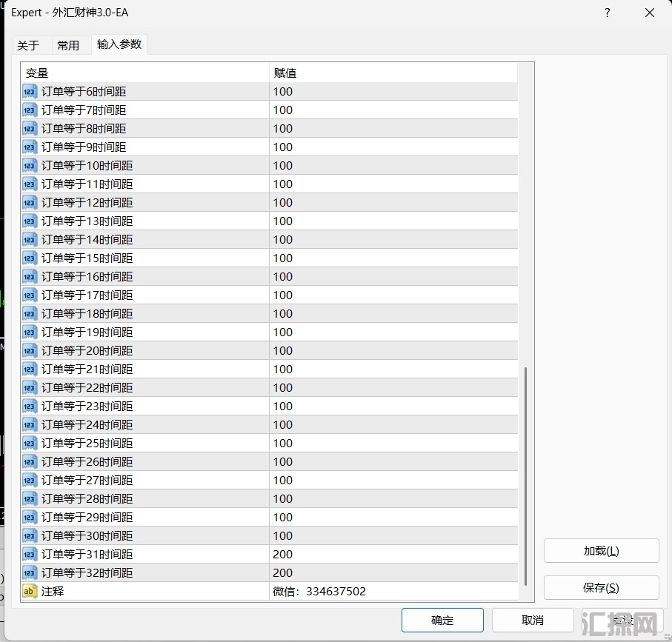Select the value 200 for 订单等于31时间距
Image resolution: width=672 pixels, height=642 pixels.
(283, 555)
